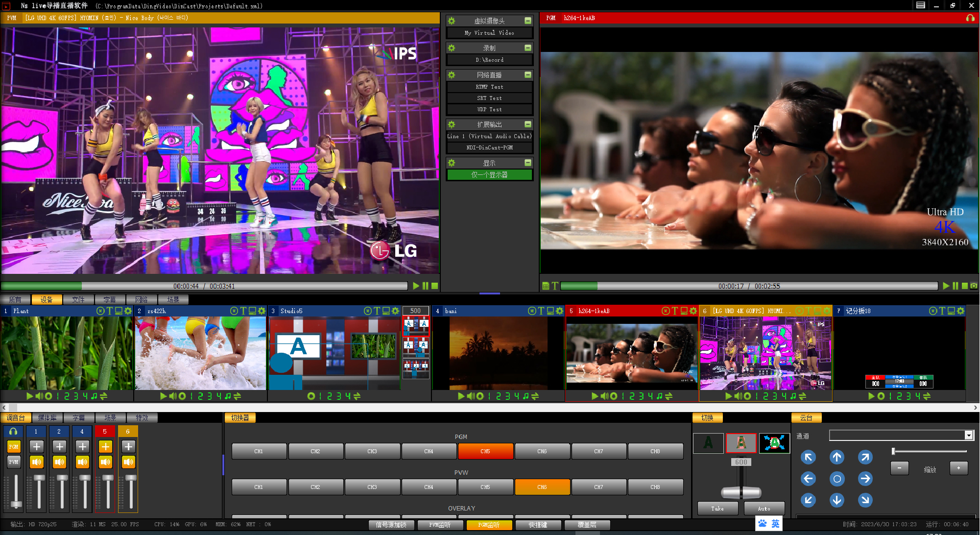980x535 pixels.
Task: Select the zoom-style transition effect icon
Action: click(x=774, y=443)
